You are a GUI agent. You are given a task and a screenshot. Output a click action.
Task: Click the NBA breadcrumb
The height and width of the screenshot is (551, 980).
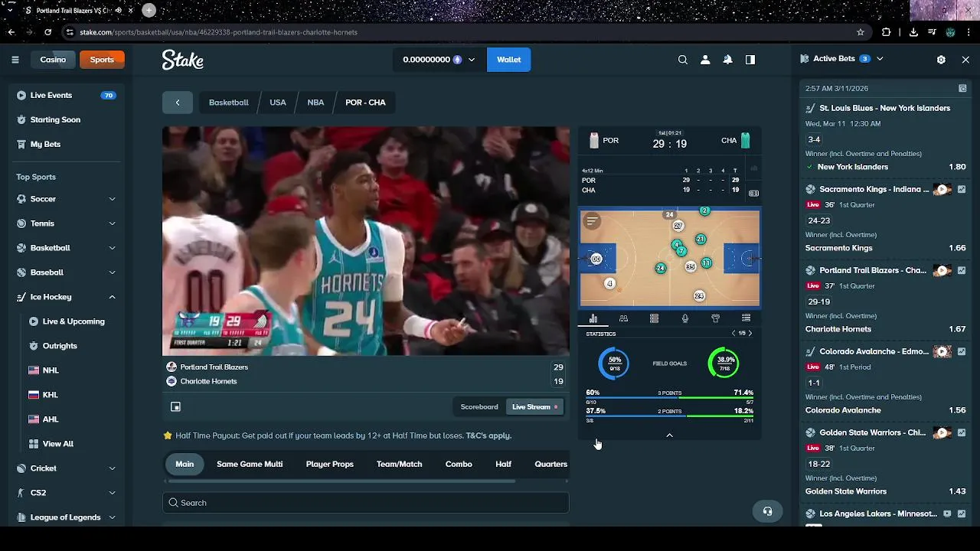pyautogui.click(x=315, y=103)
